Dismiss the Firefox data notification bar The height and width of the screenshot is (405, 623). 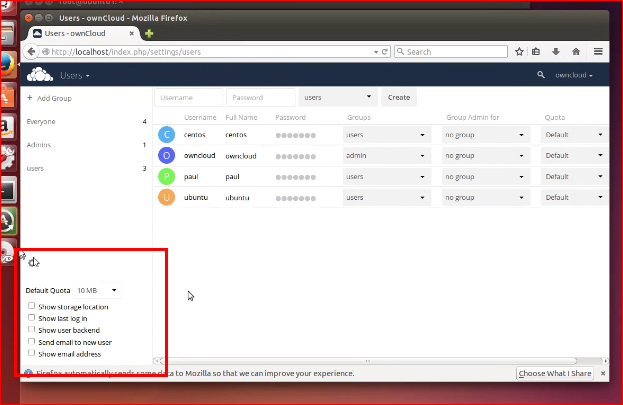click(x=603, y=374)
